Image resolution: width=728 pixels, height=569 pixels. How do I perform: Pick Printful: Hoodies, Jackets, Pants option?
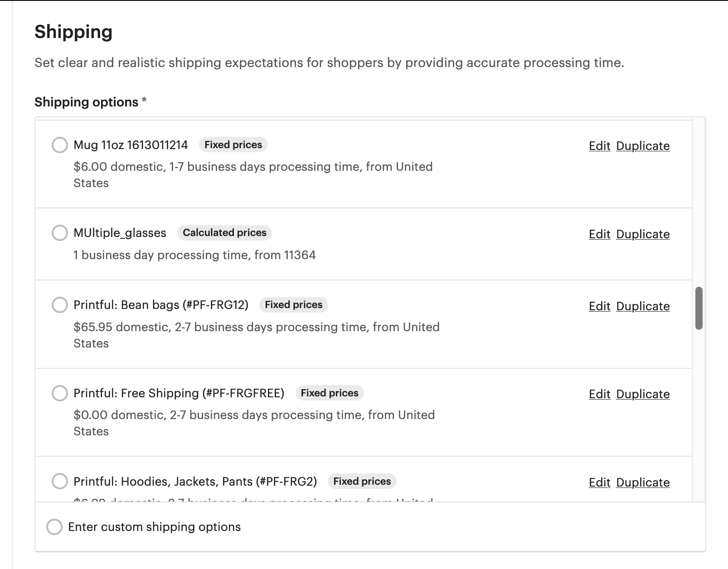[x=59, y=481]
